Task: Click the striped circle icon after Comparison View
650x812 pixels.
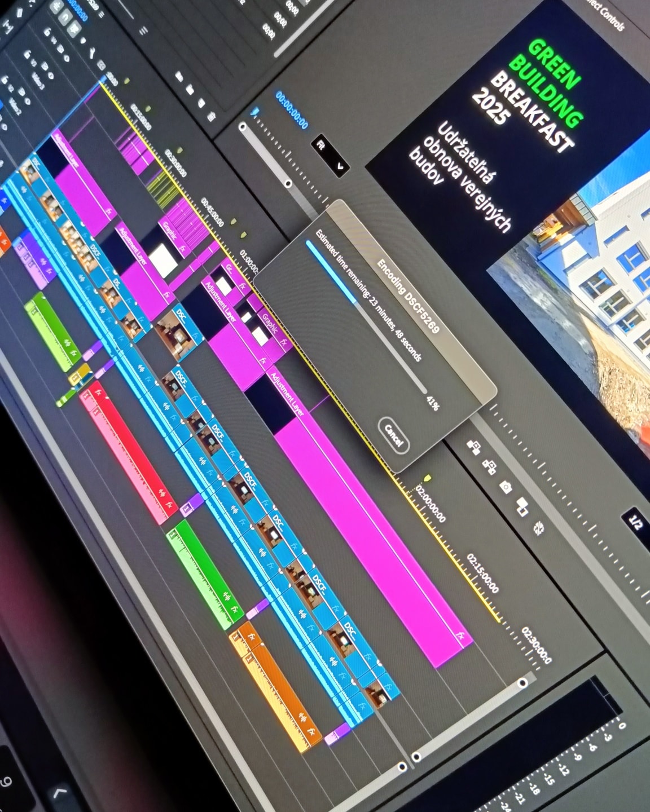Action: [539, 528]
